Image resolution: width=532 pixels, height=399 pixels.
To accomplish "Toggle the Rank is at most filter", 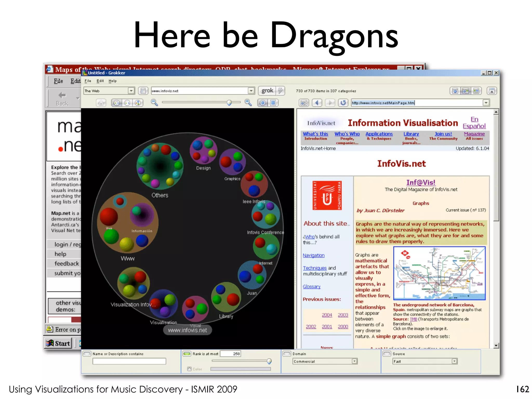I will [187, 354].
